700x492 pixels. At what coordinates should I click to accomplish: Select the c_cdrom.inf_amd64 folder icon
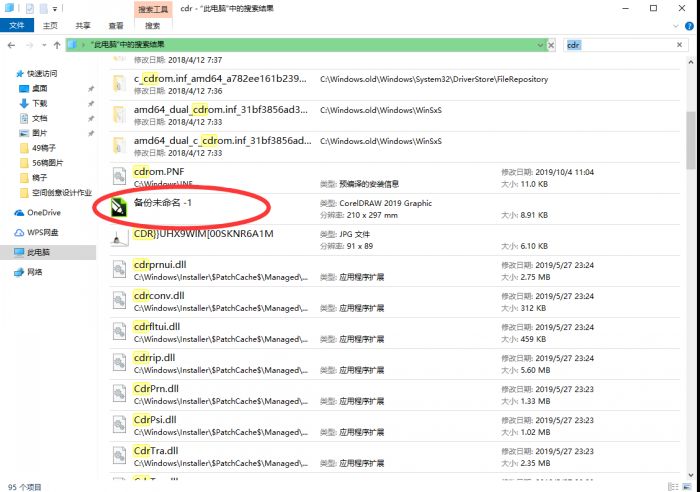(x=119, y=84)
